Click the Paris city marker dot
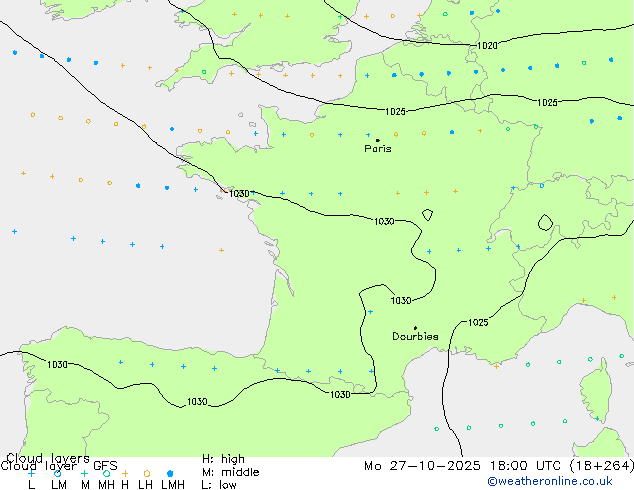The height and width of the screenshot is (490, 634). point(378,140)
